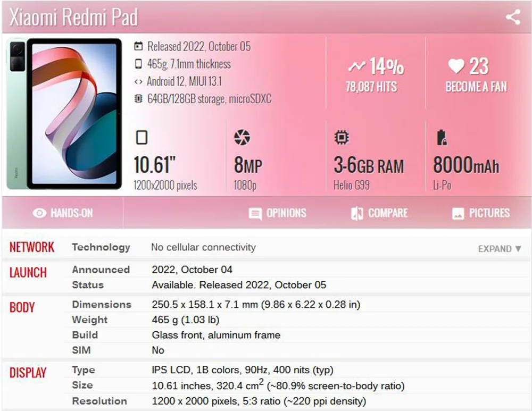Click "Glass front, aluminum frame" value
The width and height of the screenshot is (532, 411).
pos(216,335)
